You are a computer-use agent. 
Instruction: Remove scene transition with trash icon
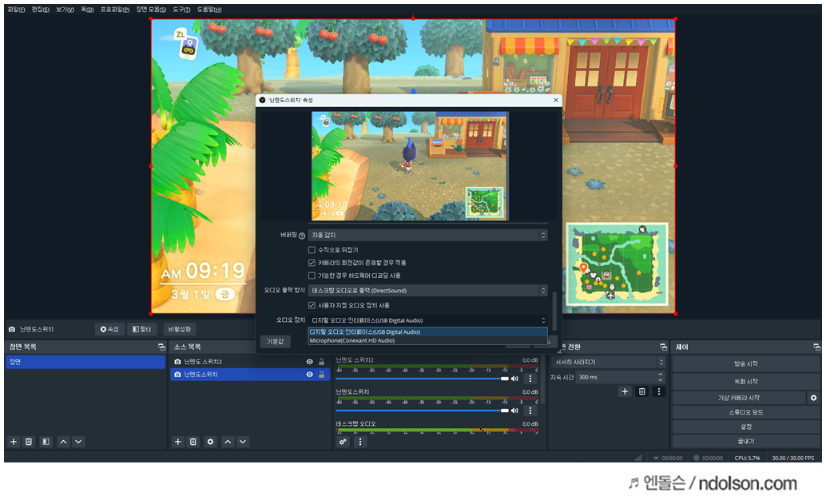[641, 391]
